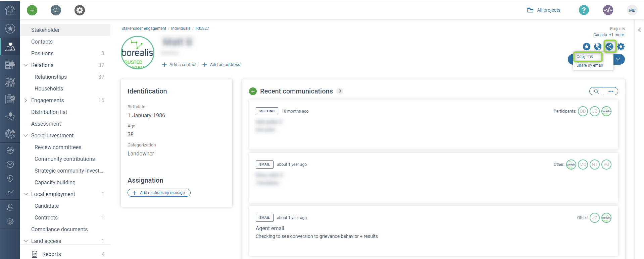
Task: Open the blue gear settings on stakeholder record
Action: tap(621, 47)
